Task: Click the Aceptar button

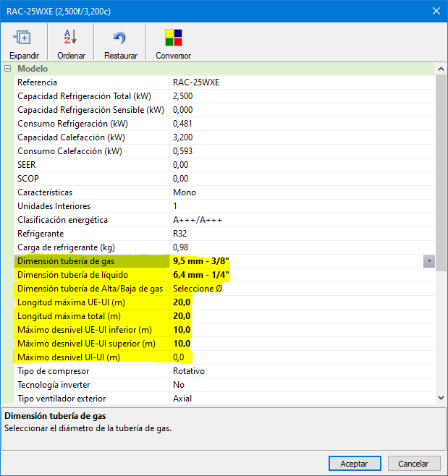Action: point(355,464)
